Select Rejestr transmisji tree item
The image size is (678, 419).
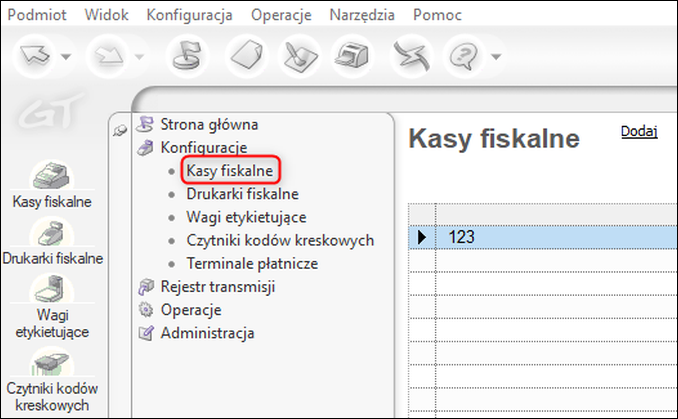217,287
